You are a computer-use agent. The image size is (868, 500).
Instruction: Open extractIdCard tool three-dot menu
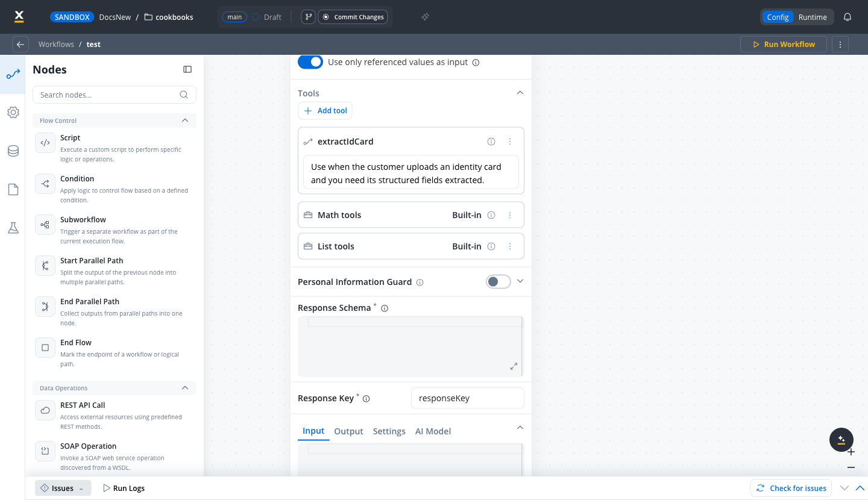[x=510, y=142]
